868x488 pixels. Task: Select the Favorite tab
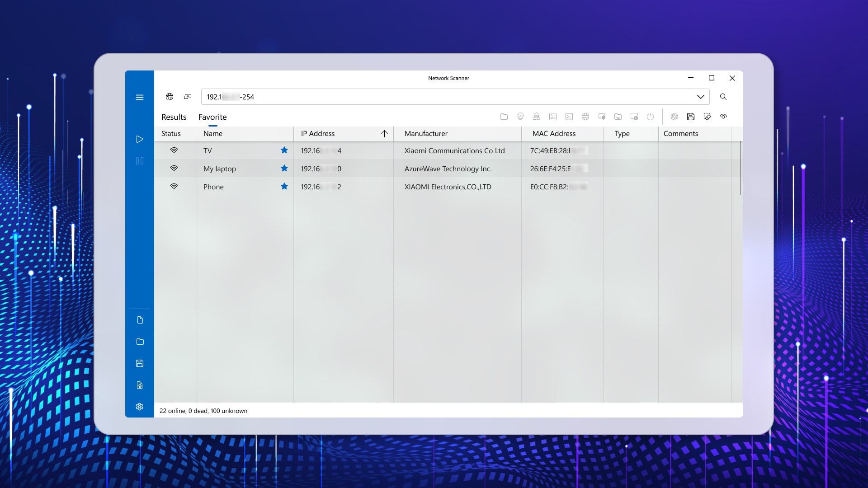tap(212, 117)
